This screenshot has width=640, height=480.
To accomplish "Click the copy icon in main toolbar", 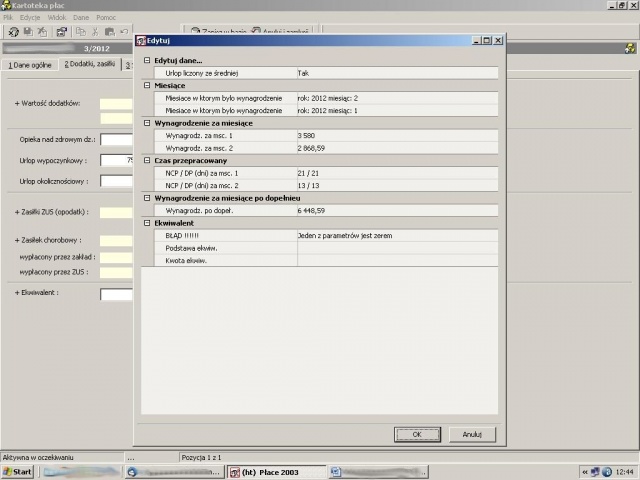I will click(81, 32).
